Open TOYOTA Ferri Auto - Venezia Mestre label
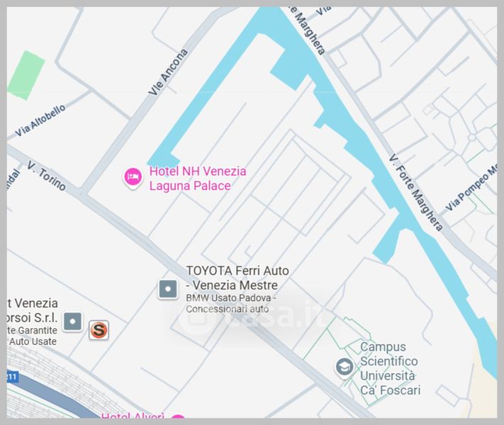This screenshot has height=425, width=504. pos(237,278)
